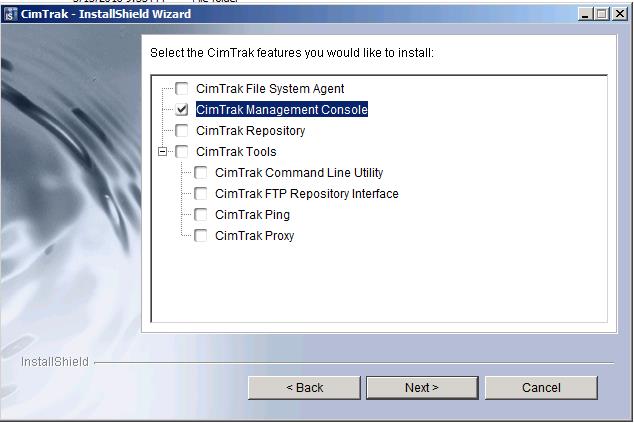Cancel the CimTrak installation
Viewport: 634px width, 423px height.
541,388
